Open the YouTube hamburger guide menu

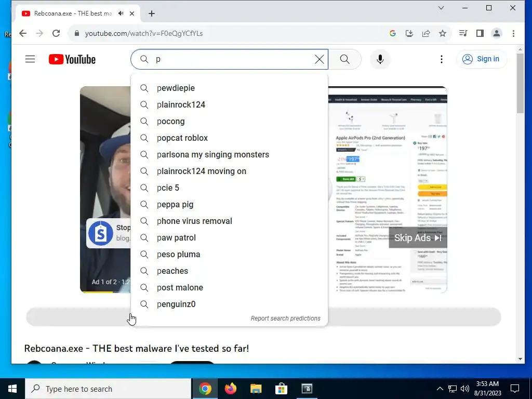[30, 59]
